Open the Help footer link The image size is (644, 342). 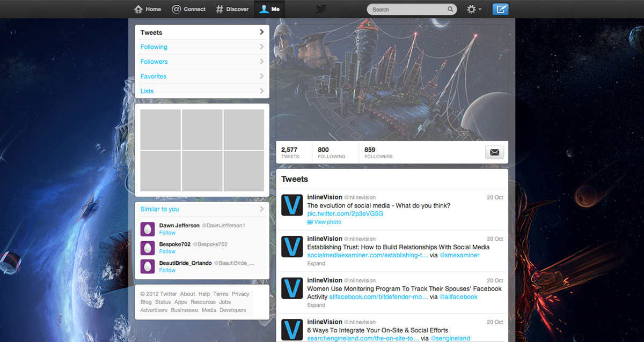(x=204, y=294)
